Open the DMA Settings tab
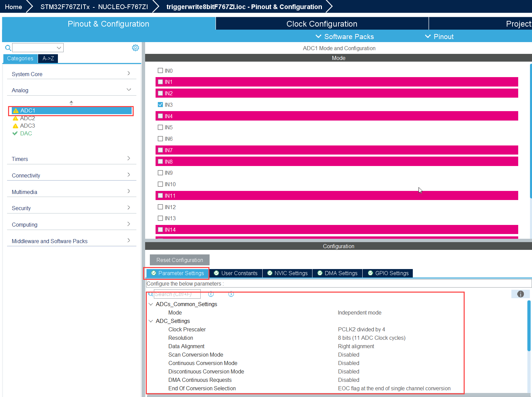 click(337, 273)
